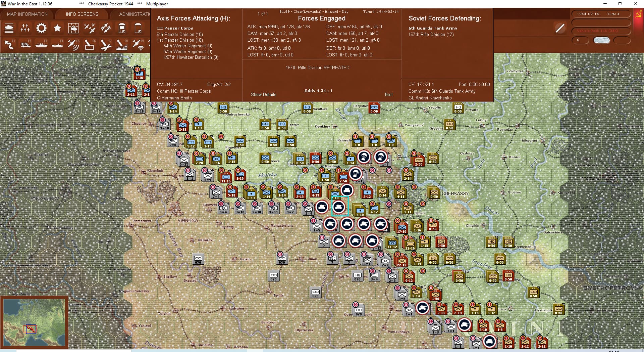
Task: Switch to INFO SCREENS tab
Action: pos(82,14)
